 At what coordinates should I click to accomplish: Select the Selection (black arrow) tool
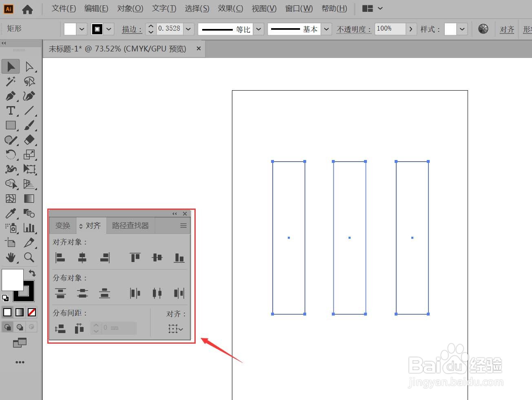pos(11,67)
